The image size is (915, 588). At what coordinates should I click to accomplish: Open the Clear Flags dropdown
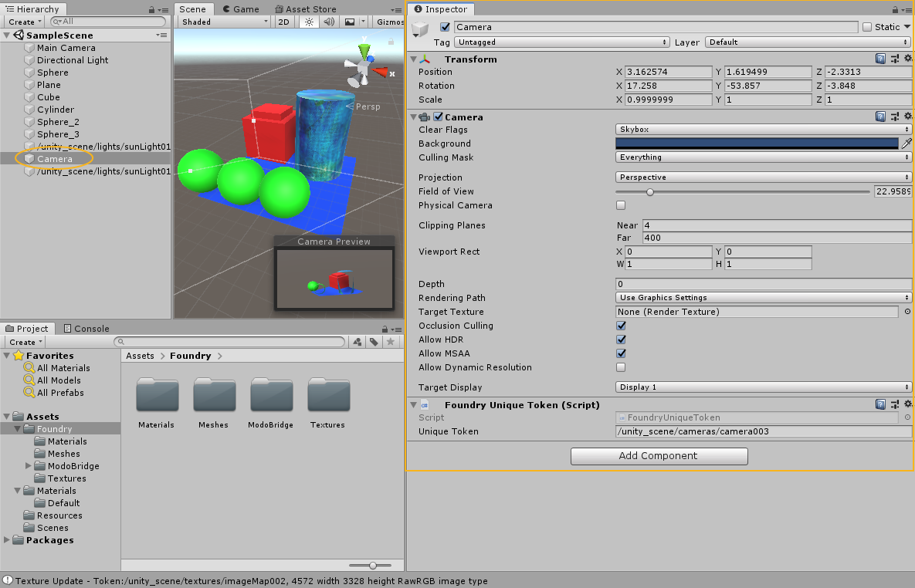click(763, 130)
